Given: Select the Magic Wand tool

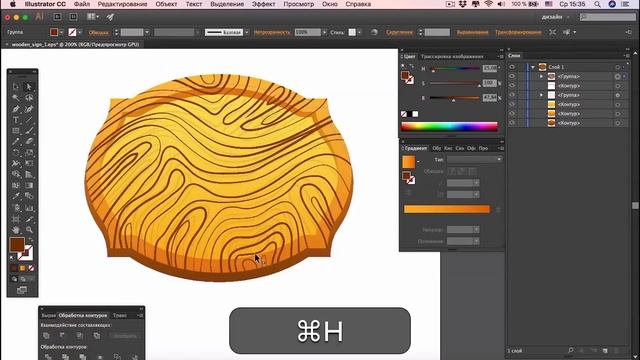Looking at the screenshot, I should tap(16, 98).
